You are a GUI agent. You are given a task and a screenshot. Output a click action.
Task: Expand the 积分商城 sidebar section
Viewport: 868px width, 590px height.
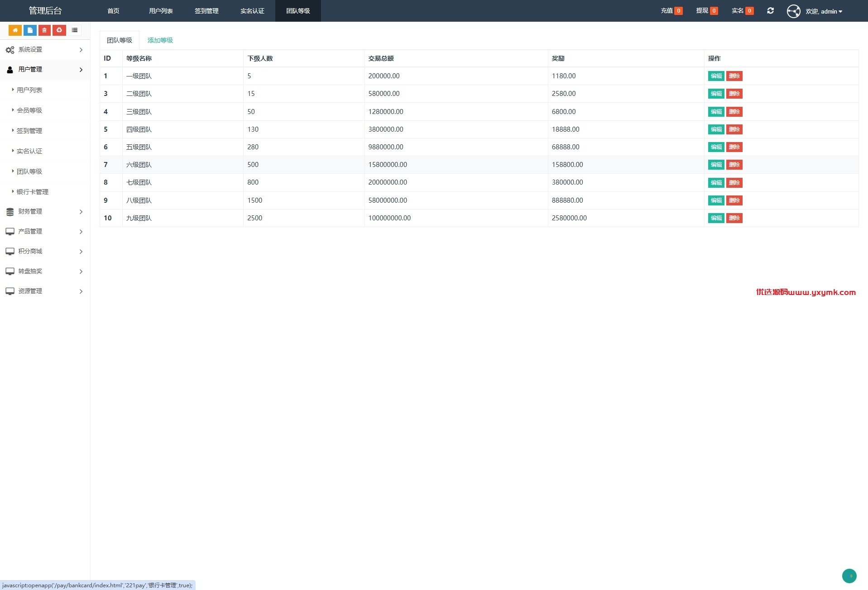(x=45, y=252)
